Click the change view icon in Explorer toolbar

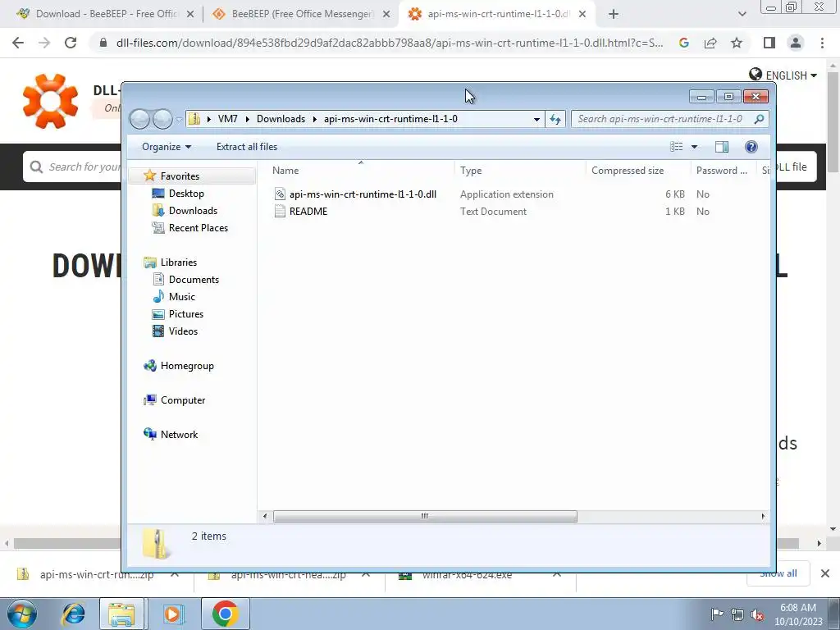point(677,147)
